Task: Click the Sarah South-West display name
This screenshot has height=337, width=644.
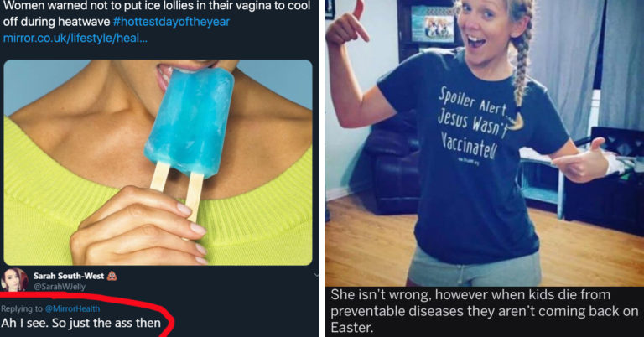Action: (69, 276)
